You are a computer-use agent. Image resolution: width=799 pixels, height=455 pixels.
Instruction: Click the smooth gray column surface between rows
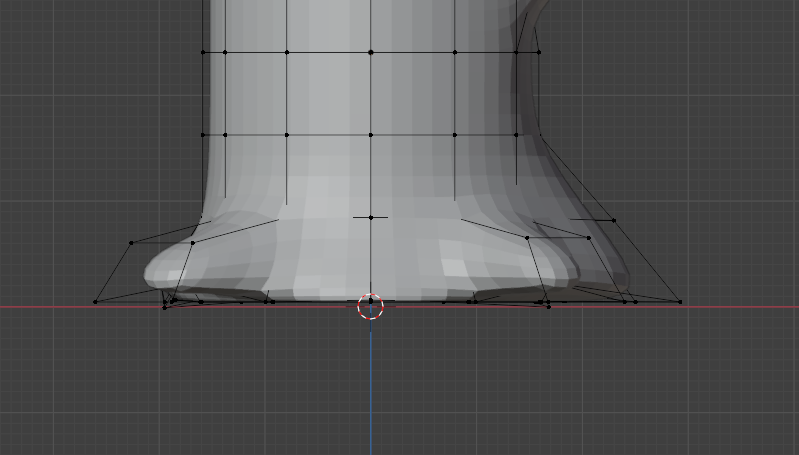pos(330,95)
